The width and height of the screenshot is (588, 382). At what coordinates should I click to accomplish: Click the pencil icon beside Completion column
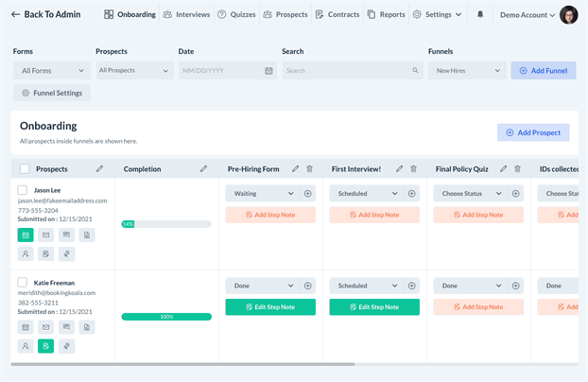pos(203,169)
